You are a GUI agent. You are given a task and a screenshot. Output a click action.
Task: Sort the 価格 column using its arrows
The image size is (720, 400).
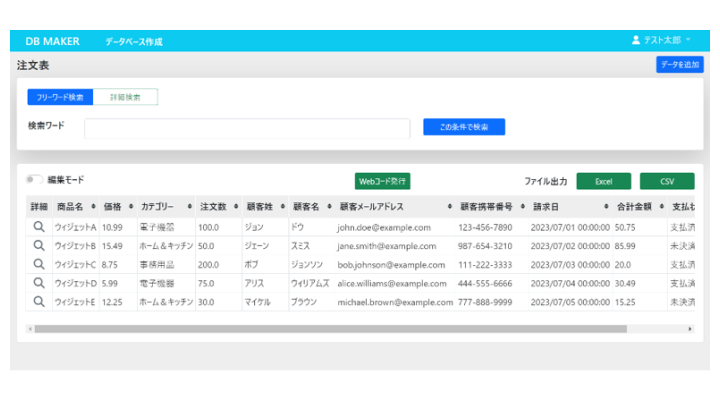click(130, 207)
